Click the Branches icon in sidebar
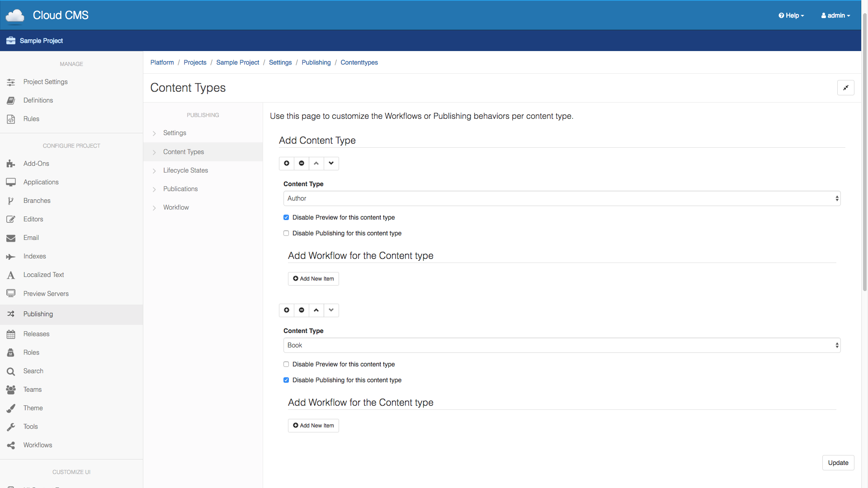868x488 pixels. coord(11,201)
